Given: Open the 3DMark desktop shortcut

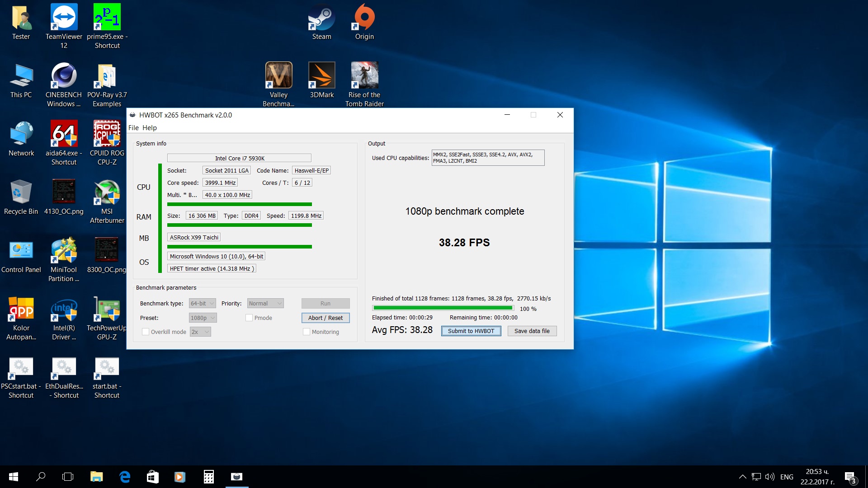Looking at the screenshot, I should [321, 81].
